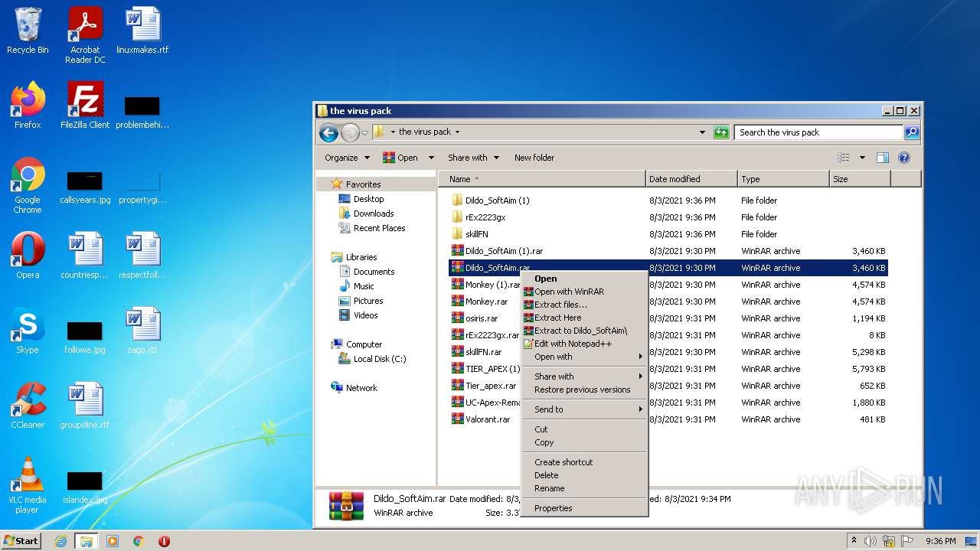Launch Skype from the desktop

tap(28, 331)
